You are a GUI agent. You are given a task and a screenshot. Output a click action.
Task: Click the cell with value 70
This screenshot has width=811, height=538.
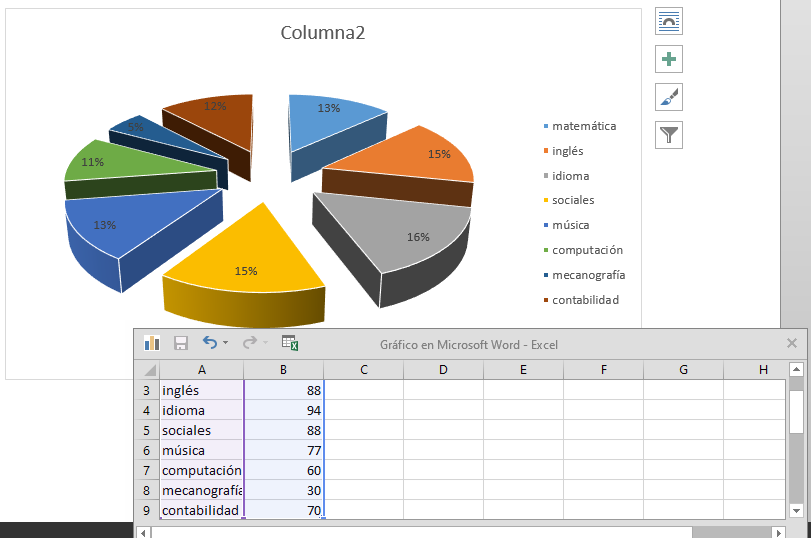[283, 510]
